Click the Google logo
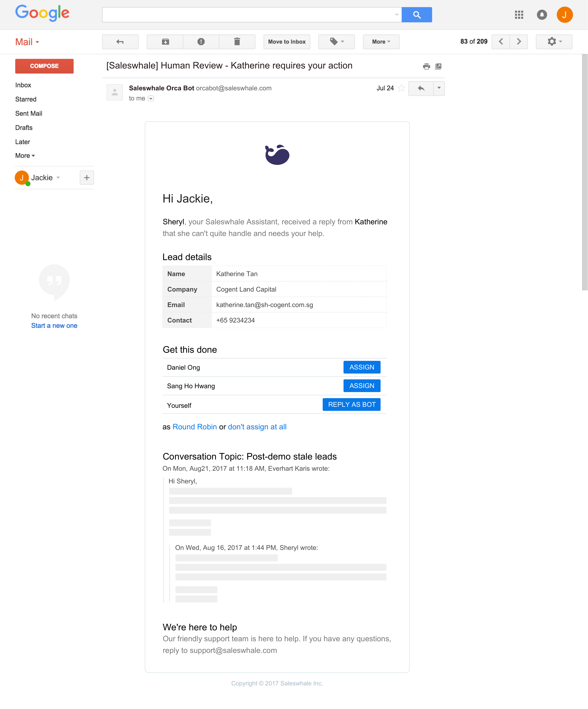 click(x=42, y=13)
